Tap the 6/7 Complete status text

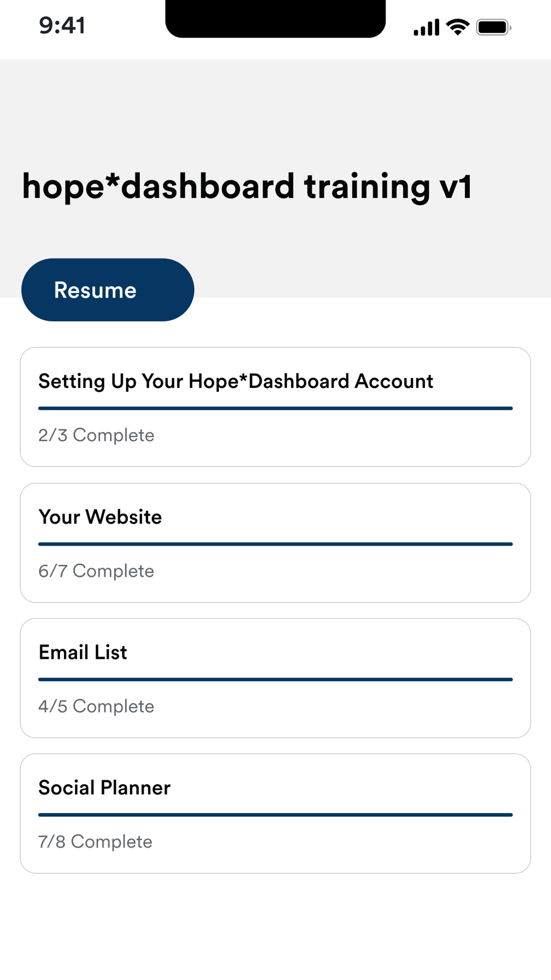[96, 571]
